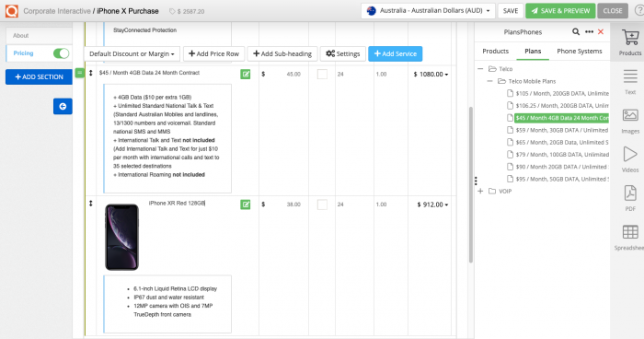Tick the checkbox in the $45 plan row
Screen dimensions: 644x339
tap(322, 74)
